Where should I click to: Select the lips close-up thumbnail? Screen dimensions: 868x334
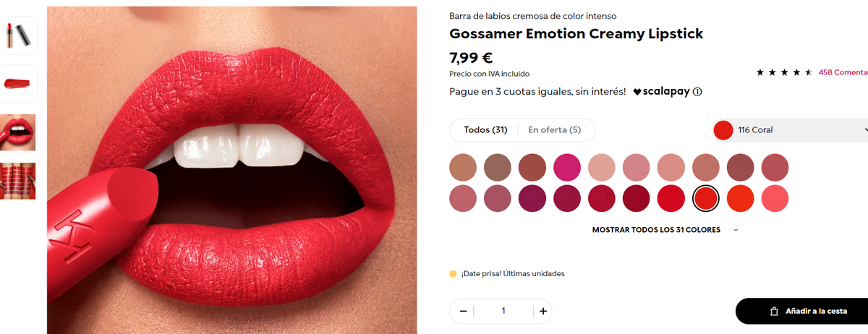click(x=18, y=132)
